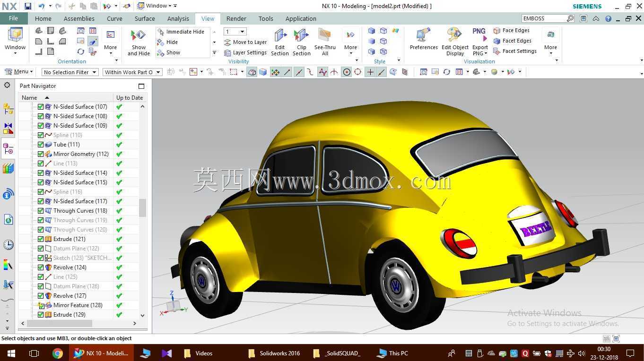This screenshot has height=361, width=644.
Task: Open Layer Settings
Action: (245, 52)
